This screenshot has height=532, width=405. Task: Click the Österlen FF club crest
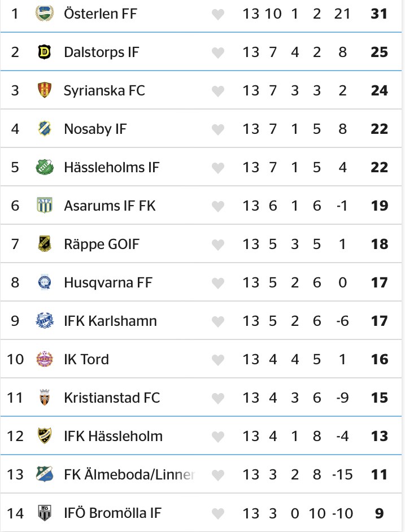pos(43,14)
